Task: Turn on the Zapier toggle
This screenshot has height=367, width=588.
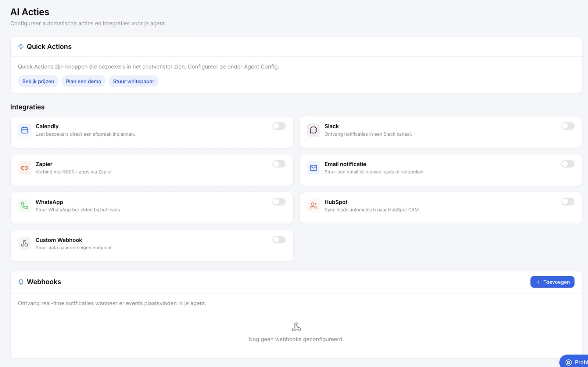Action: click(x=279, y=164)
